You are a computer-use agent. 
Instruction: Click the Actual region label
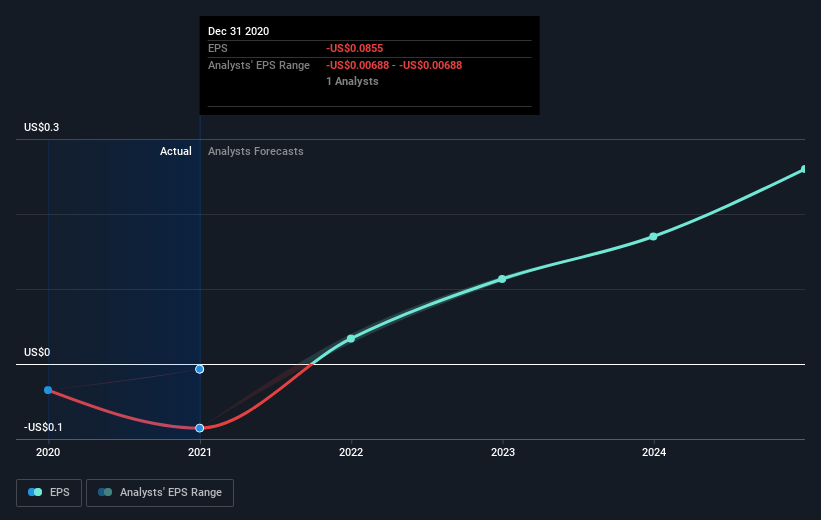[x=175, y=151]
